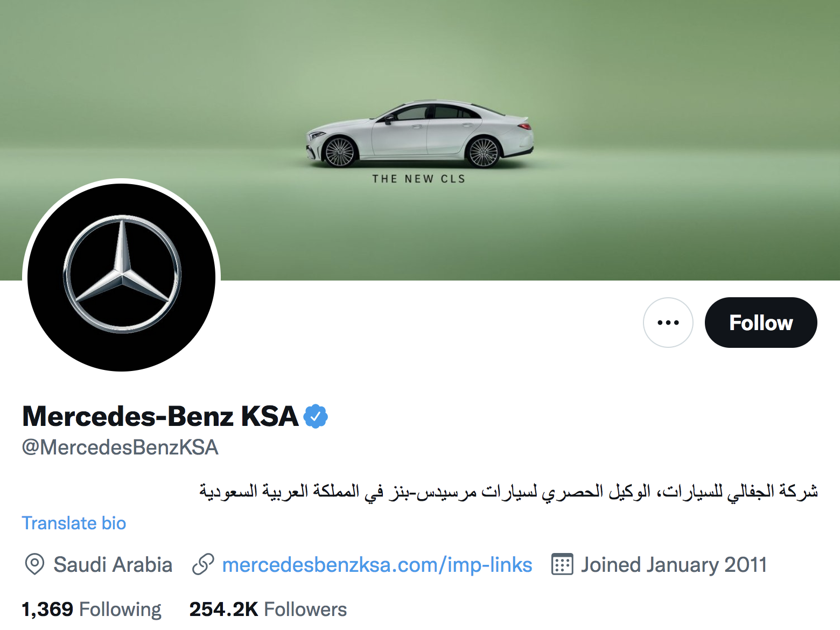Click the calendar icon beside Joined
The height and width of the screenshot is (630, 840).
coord(562,564)
